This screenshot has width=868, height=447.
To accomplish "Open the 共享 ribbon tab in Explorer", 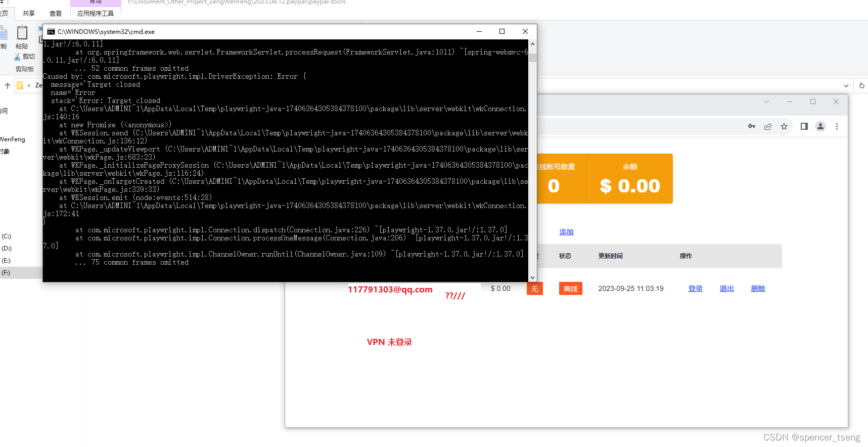I will [x=29, y=14].
